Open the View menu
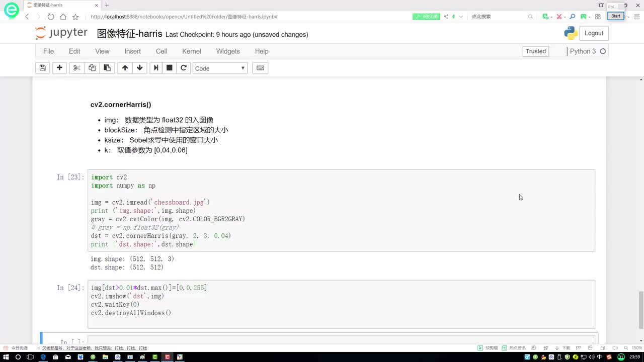The height and width of the screenshot is (362, 644). (102, 51)
